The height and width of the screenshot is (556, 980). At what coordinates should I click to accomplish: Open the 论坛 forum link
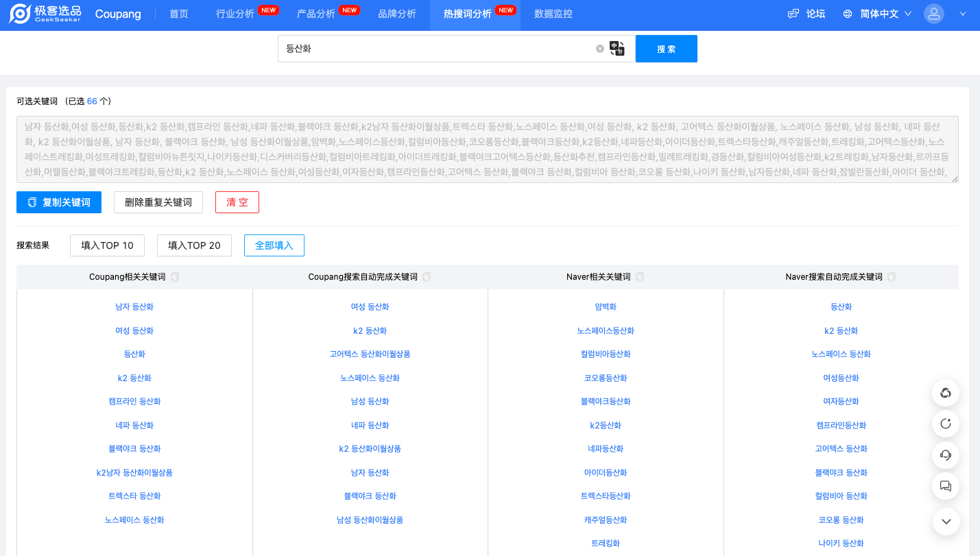806,14
